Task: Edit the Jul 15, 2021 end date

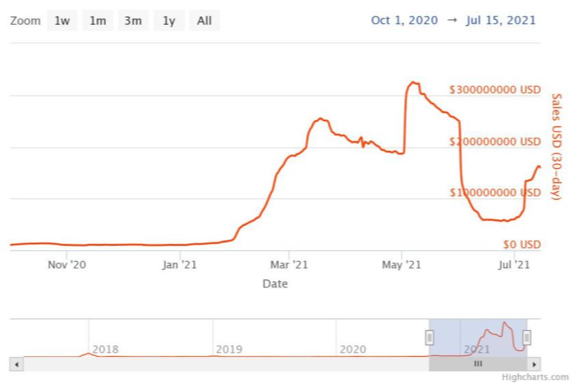Action: click(x=501, y=20)
